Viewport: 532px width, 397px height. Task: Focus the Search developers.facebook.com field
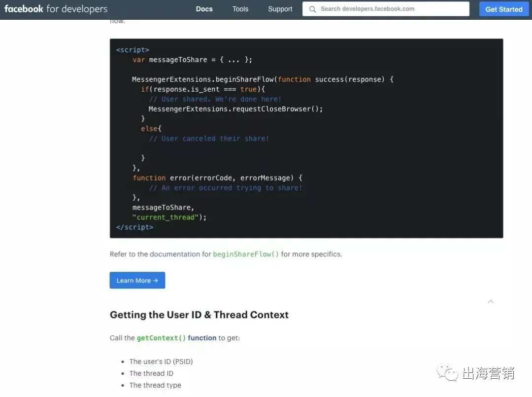click(386, 9)
